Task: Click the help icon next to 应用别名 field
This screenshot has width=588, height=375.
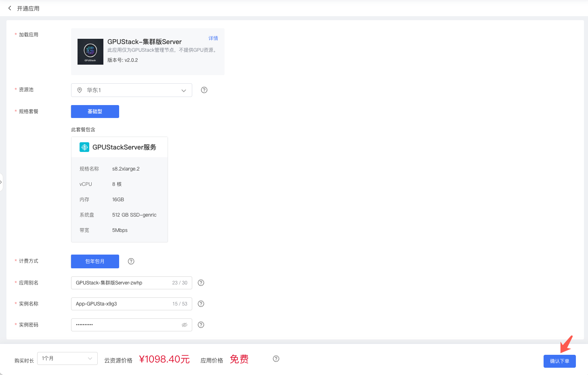Action: [x=201, y=283]
